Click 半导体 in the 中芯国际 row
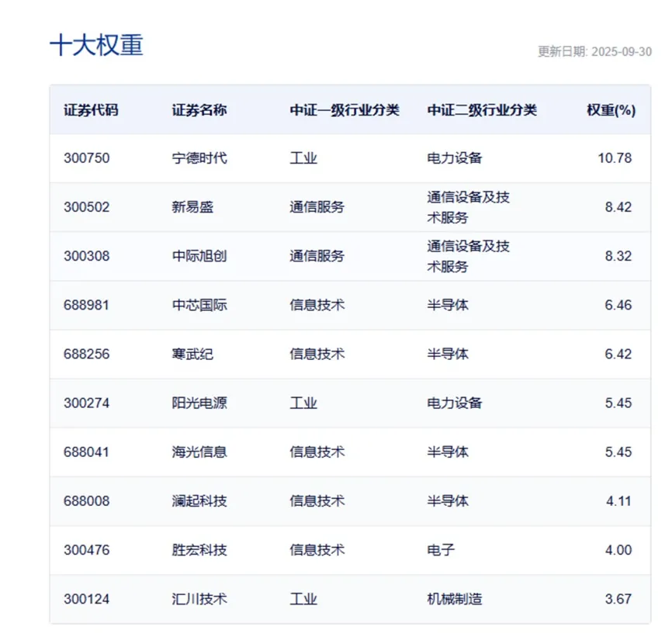 click(448, 305)
